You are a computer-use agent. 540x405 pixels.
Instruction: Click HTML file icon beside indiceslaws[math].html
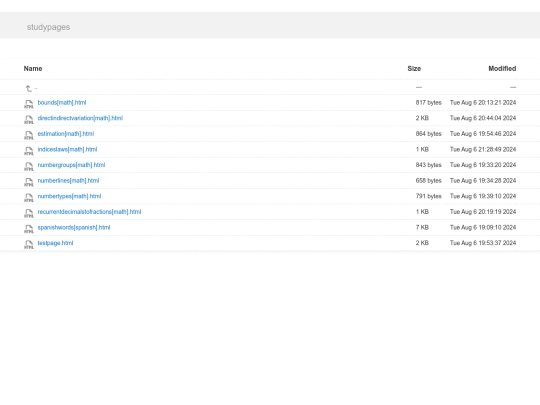pos(29,151)
